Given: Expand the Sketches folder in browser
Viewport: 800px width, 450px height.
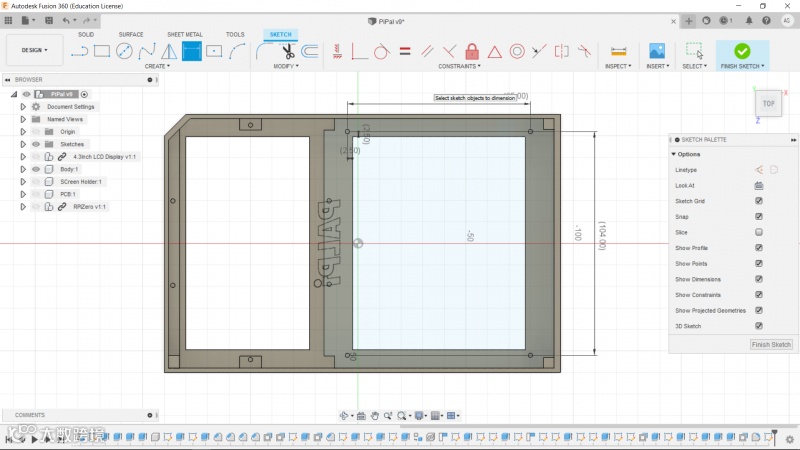Looking at the screenshot, I should tap(22, 144).
